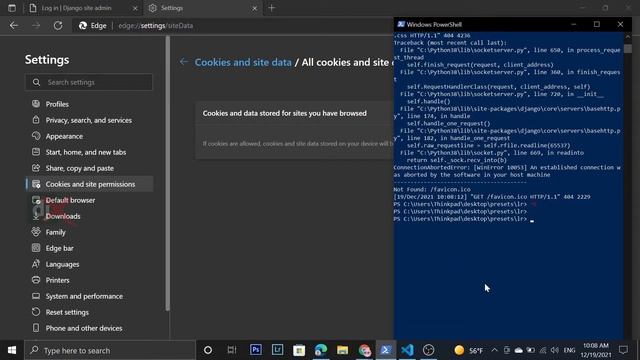Image resolution: width=640 pixels, height=360 pixels.
Task: Open Appearance settings
Action: coord(64,136)
